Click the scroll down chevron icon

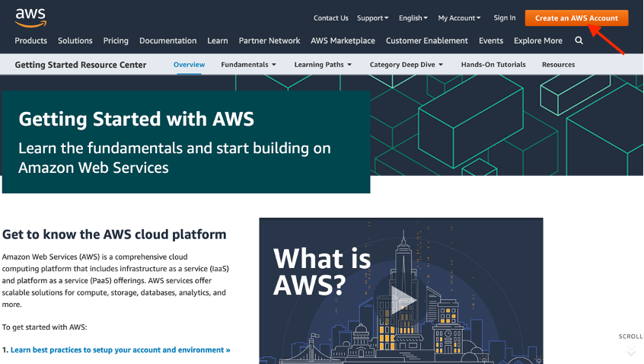point(631,351)
